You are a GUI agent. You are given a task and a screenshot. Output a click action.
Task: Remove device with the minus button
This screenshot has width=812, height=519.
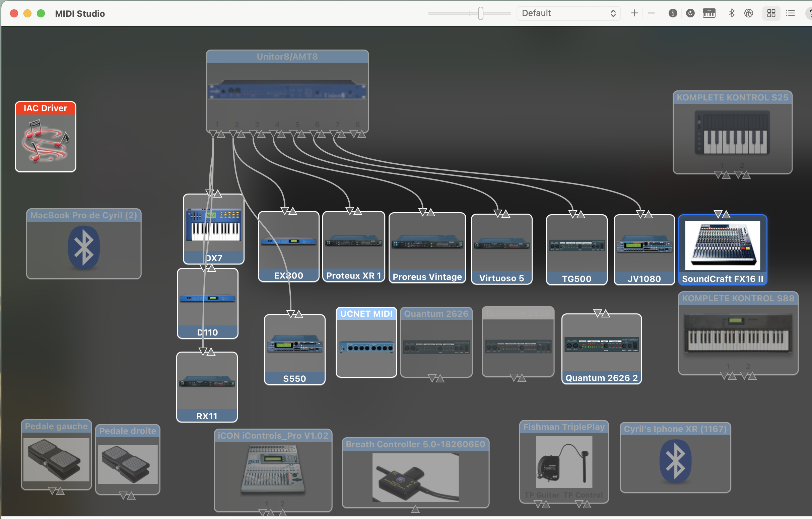pyautogui.click(x=651, y=13)
